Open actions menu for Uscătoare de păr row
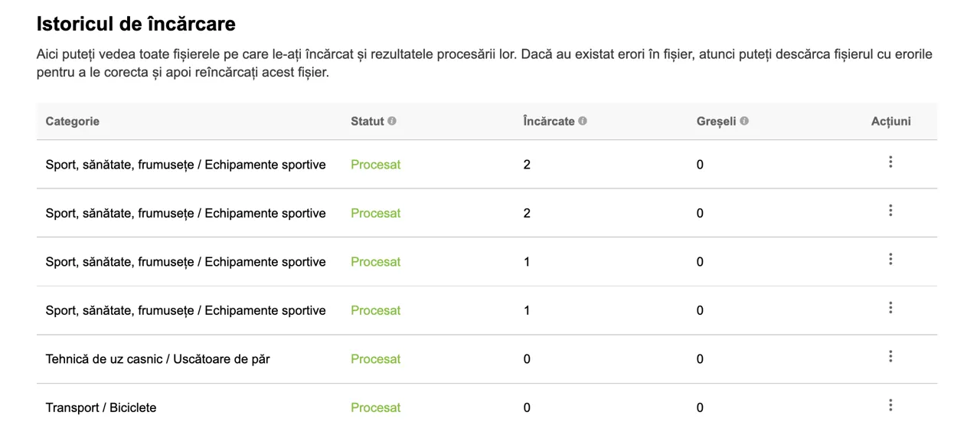The height and width of the screenshot is (445, 980). (x=890, y=356)
